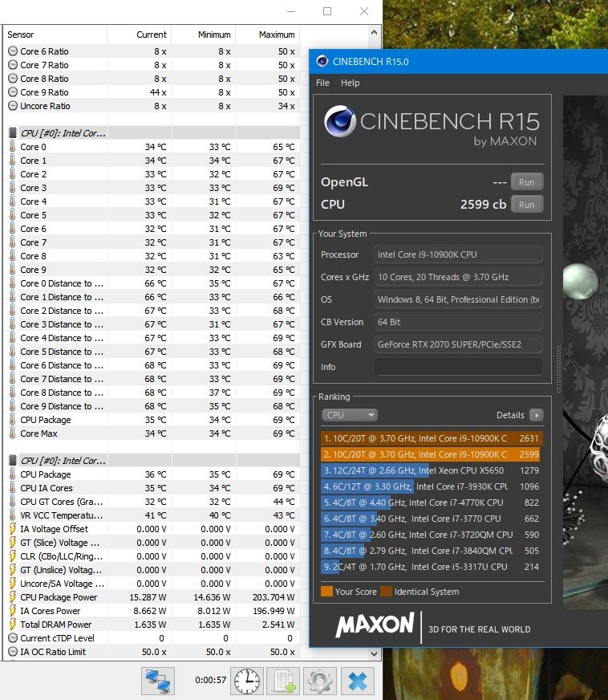Viewport: 608px width, 700px height.
Task: Open the Help menu in Cinebench
Action: point(351,83)
